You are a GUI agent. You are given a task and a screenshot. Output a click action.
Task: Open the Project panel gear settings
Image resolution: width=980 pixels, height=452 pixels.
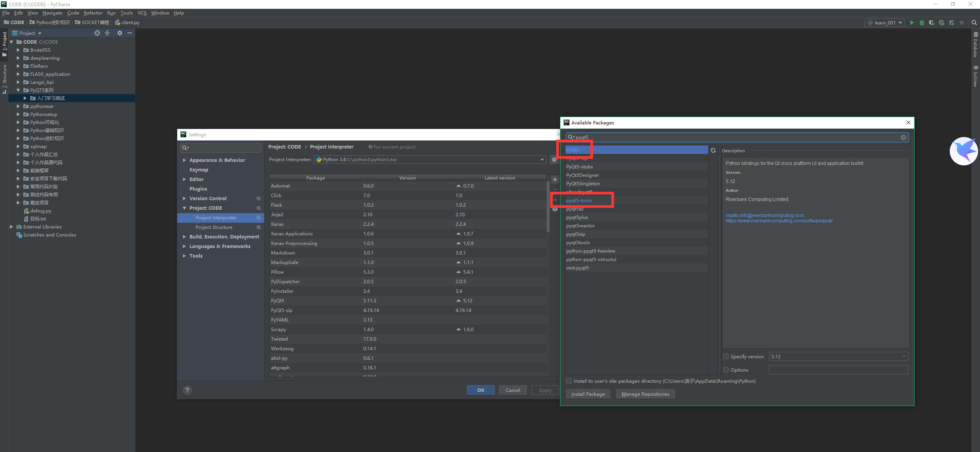(x=120, y=33)
